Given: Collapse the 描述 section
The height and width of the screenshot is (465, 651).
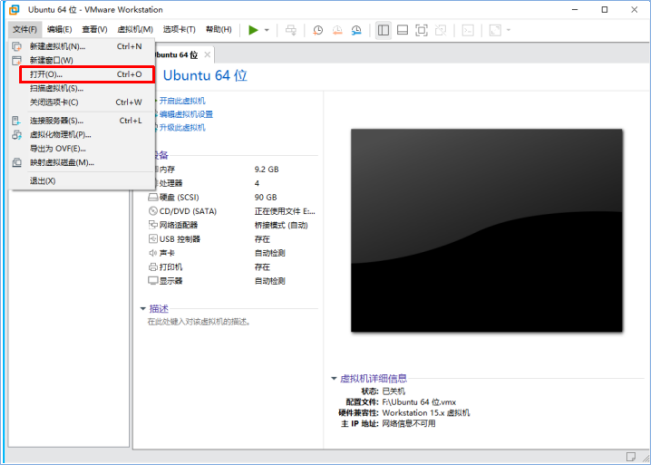Looking at the screenshot, I should click(143, 308).
